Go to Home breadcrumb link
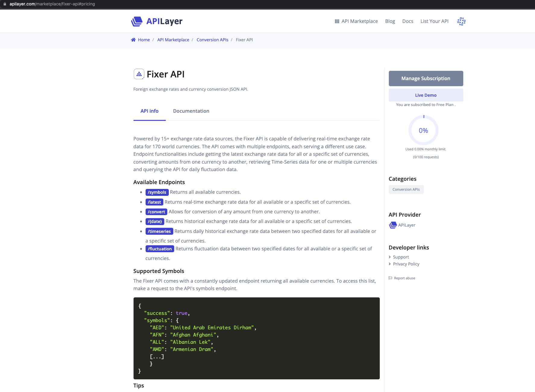 click(144, 40)
